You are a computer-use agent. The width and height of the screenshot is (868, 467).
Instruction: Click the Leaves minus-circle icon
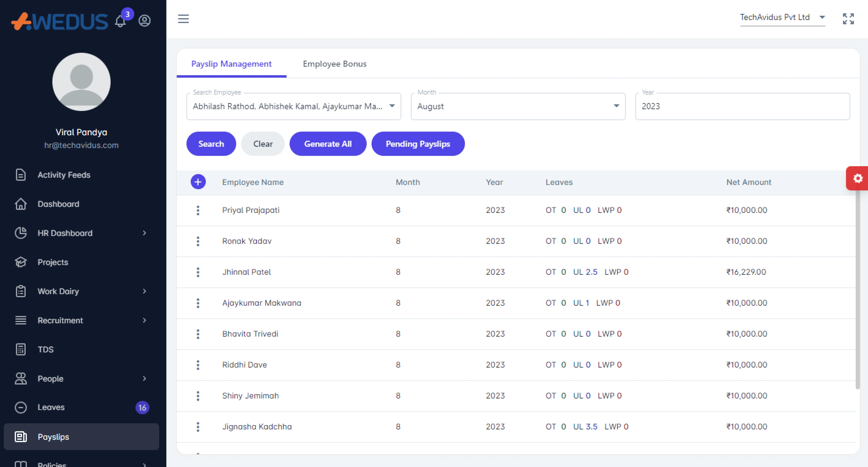coord(21,407)
